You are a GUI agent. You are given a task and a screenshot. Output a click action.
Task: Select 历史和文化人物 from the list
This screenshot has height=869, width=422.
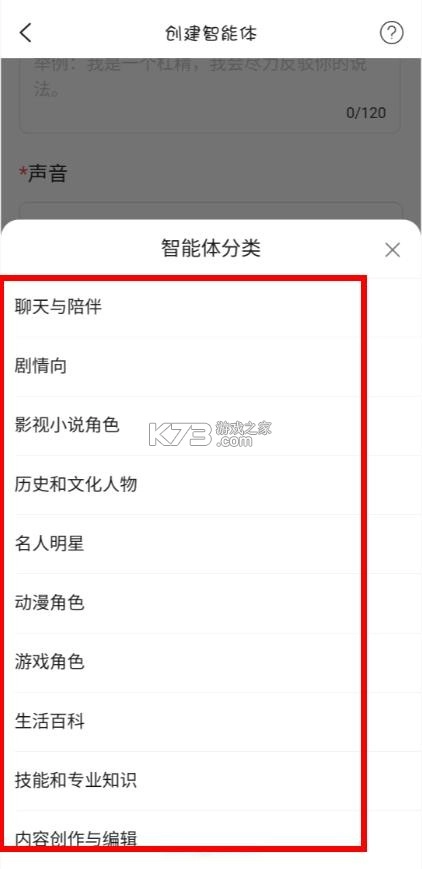(211, 485)
